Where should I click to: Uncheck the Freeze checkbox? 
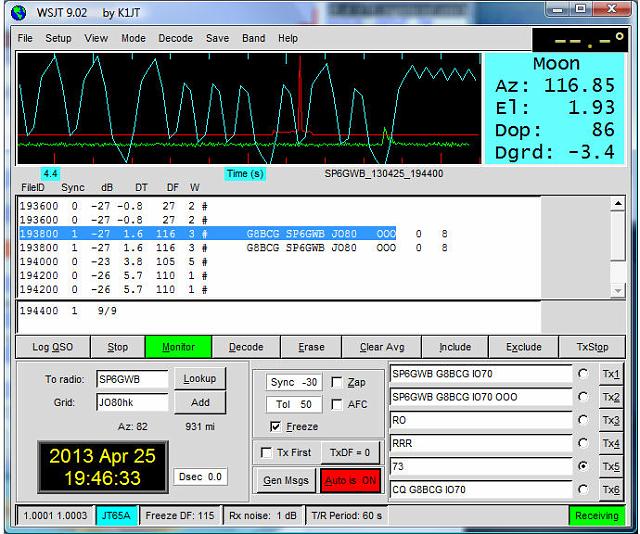click(276, 427)
